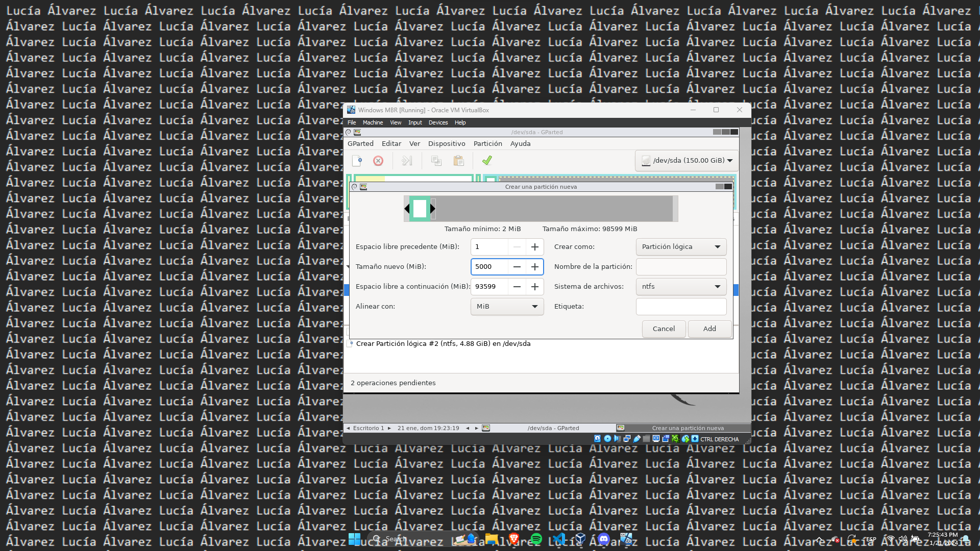
Task: Increase Tamaño nuevo with plus button
Action: pos(534,267)
